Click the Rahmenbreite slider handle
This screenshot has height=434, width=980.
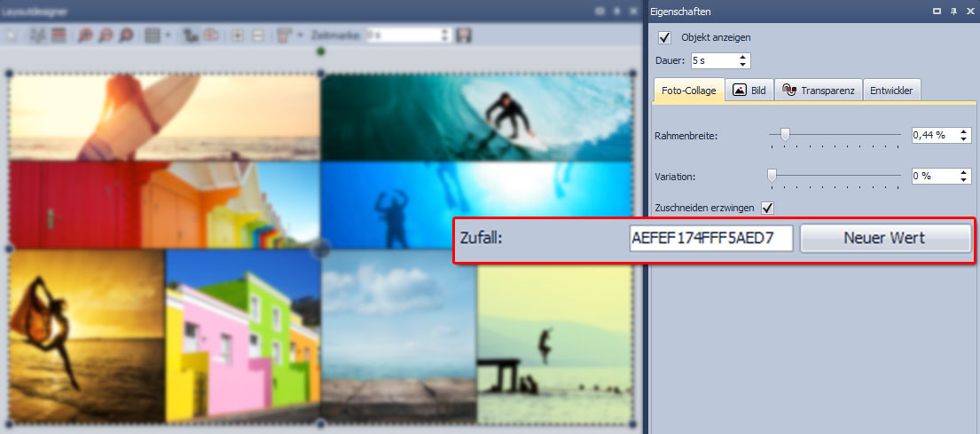(785, 134)
